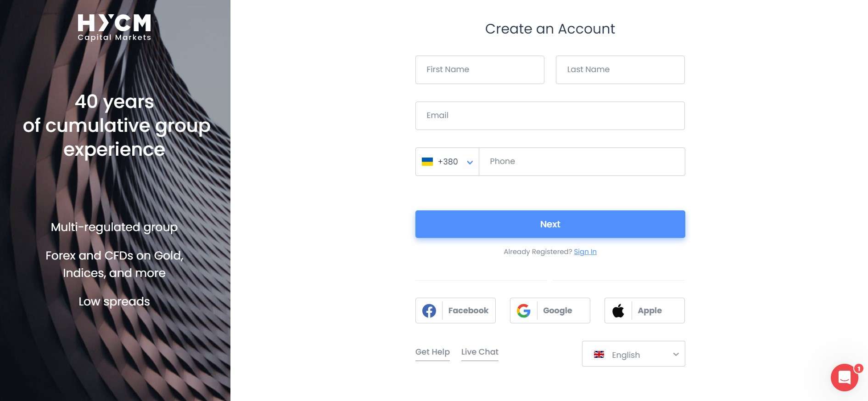Image resolution: width=868 pixels, height=401 pixels.
Task: Click into the Email field
Action: pos(550,116)
